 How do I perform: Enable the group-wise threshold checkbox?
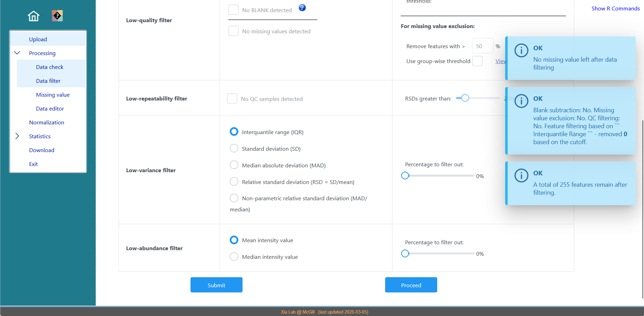pos(477,61)
